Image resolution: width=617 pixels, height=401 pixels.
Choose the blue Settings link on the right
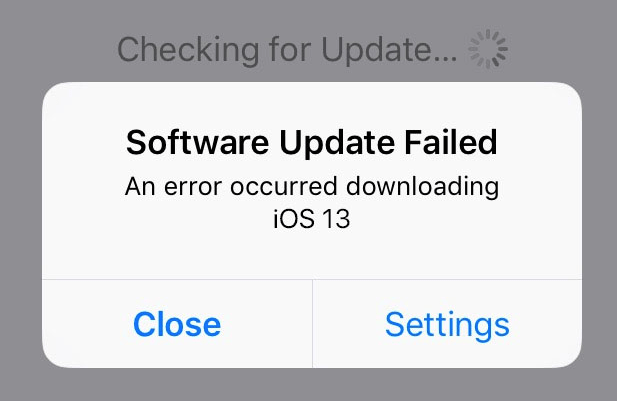pos(447,325)
